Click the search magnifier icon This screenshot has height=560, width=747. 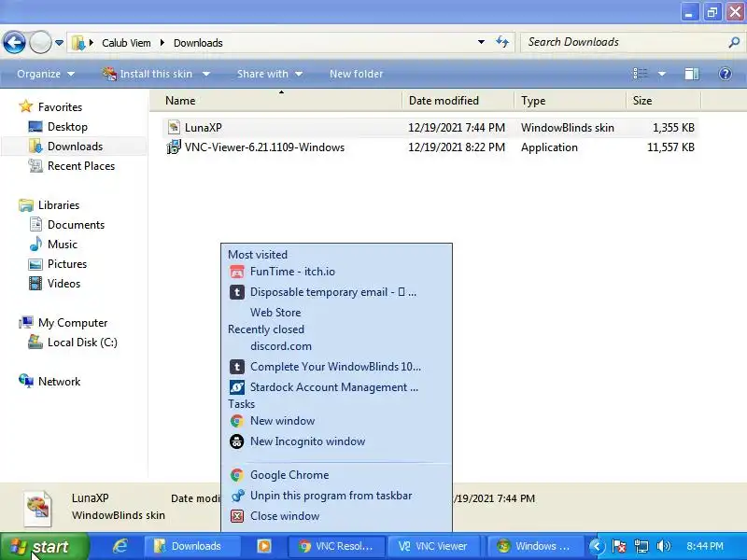[734, 43]
